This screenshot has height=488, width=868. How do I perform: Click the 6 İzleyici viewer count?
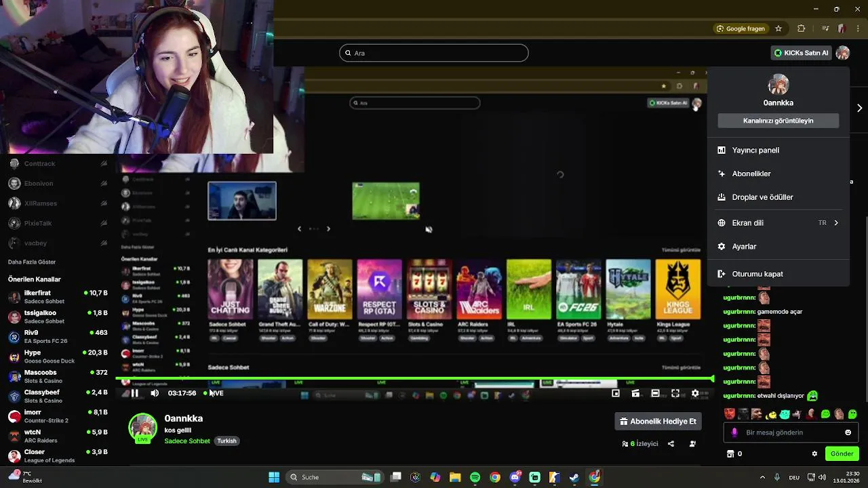coord(640,444)
